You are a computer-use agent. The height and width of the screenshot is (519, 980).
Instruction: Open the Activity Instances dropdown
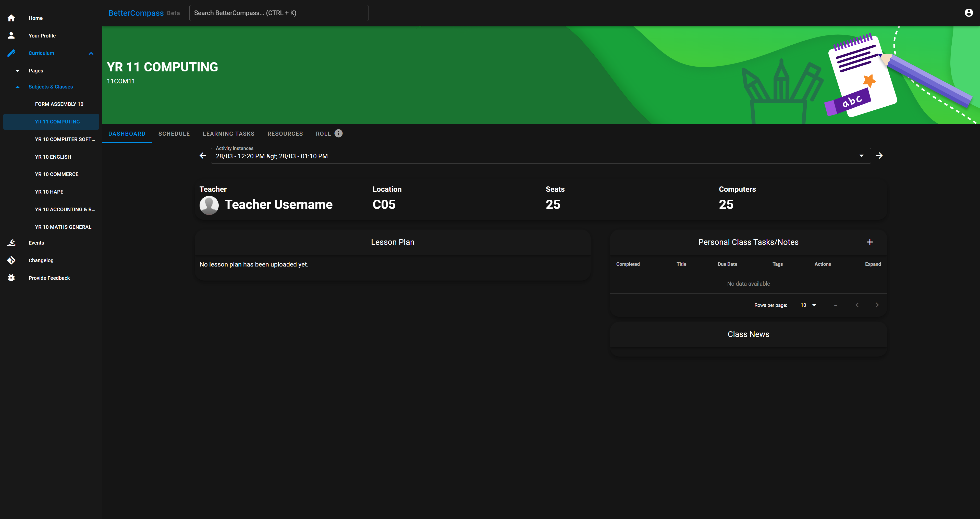(861, 156)
